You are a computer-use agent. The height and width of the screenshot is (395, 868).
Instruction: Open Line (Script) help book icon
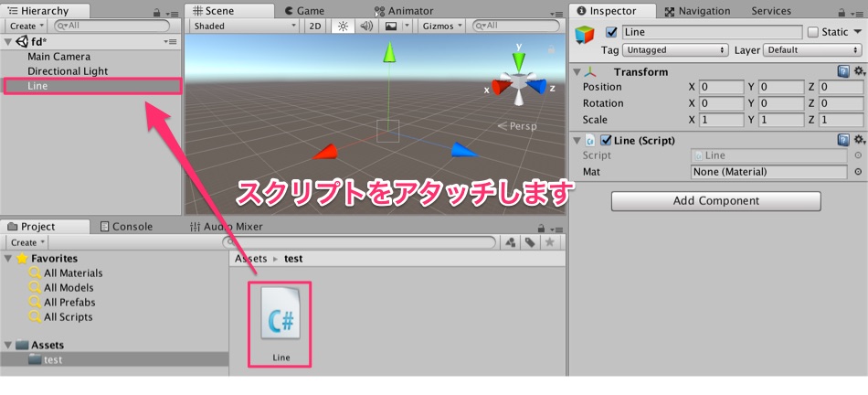(x=843, y=140)
